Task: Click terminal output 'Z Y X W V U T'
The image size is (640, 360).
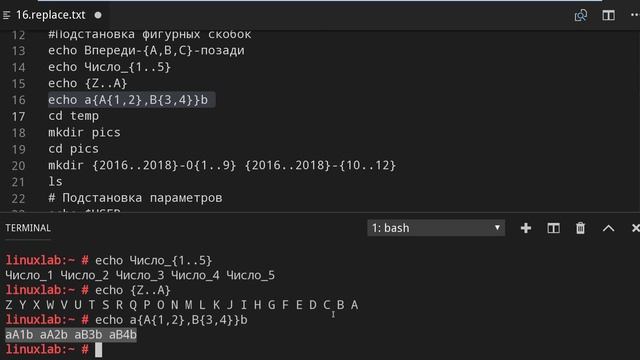Action: tap(50, 305)
